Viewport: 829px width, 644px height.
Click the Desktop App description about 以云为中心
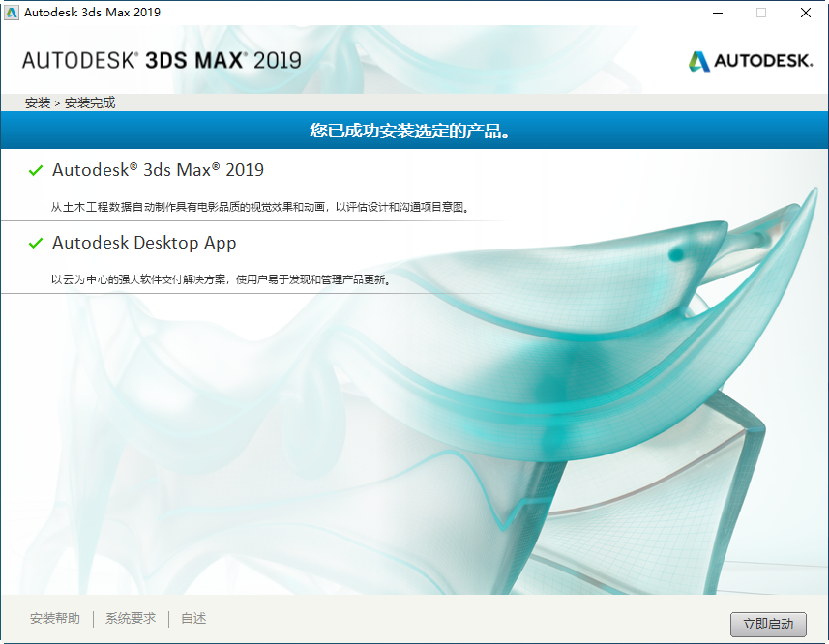pos(222,279)
